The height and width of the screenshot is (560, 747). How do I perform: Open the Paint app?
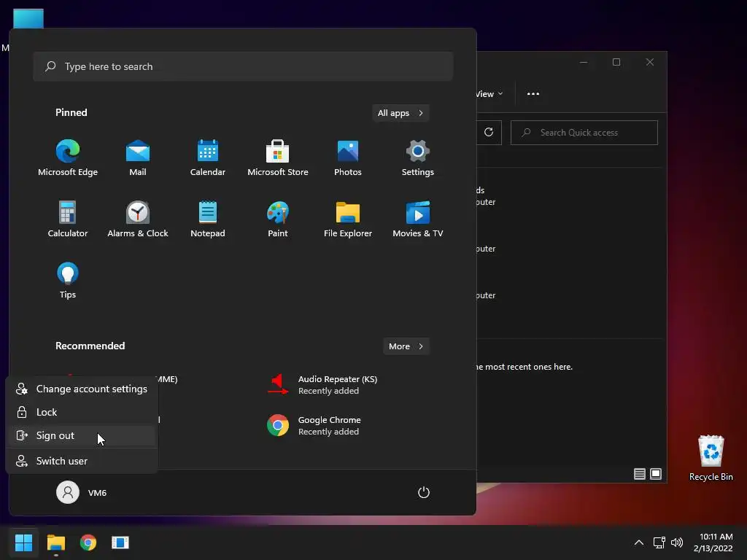click(278, 219)
